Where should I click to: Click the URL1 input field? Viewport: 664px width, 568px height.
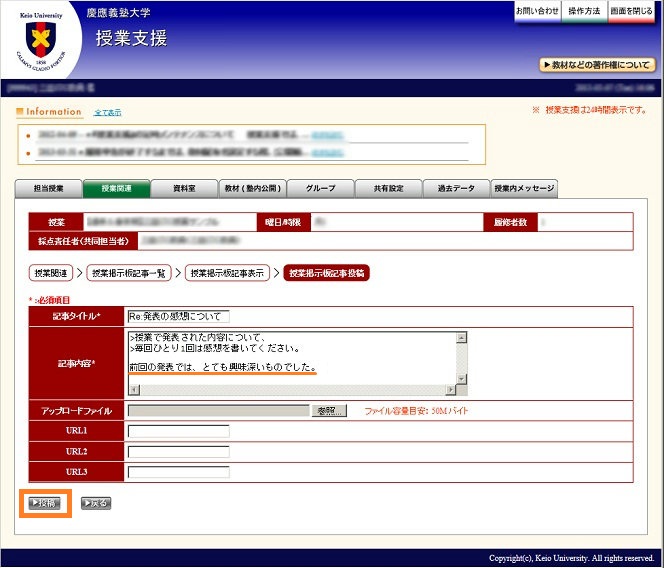(179, 431)
